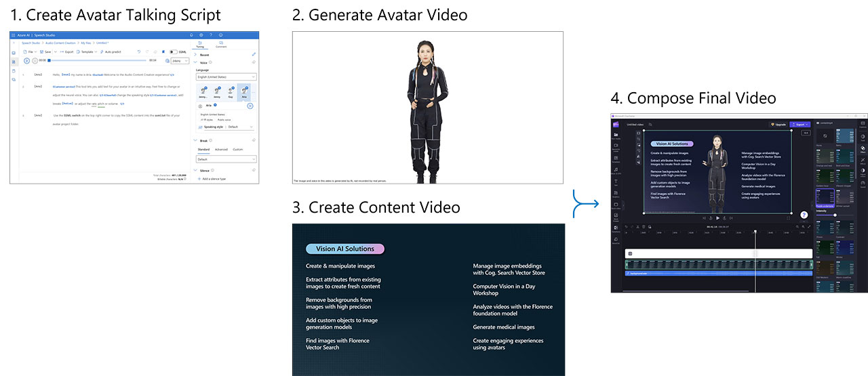The width and height of the screenshot is (868, 376).
Task: Expand the Speaking style dropdown
Action: [239, 127]
